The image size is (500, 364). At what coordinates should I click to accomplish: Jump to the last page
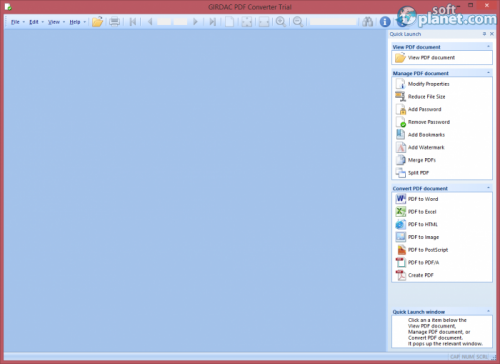click(212, 22)
